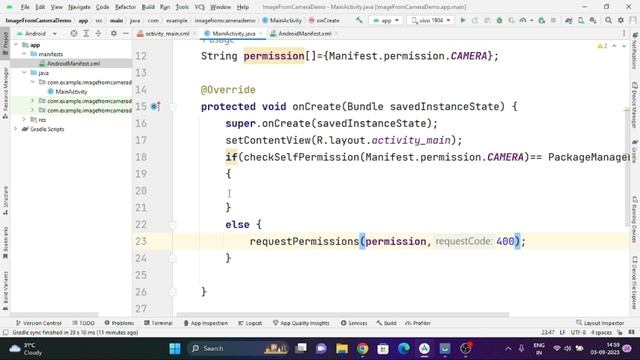Go to the next highlighted problem arrow
This screenshot has width=640, height=360.
624,46
